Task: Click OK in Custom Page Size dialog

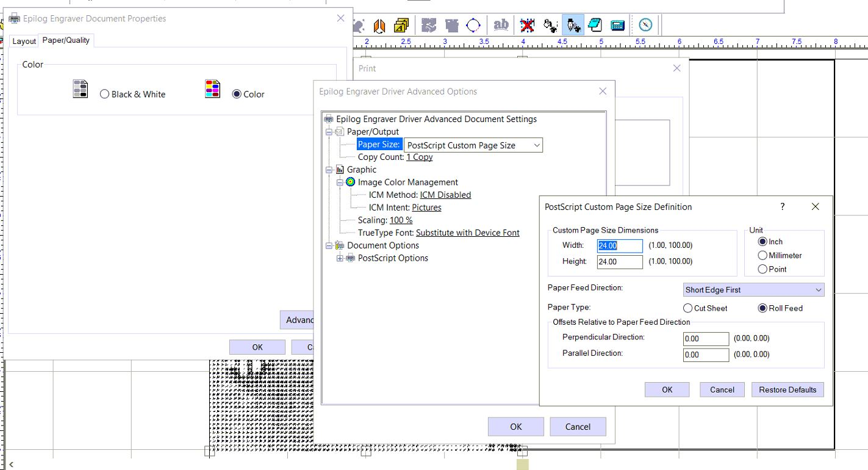Action: [667, 389]
